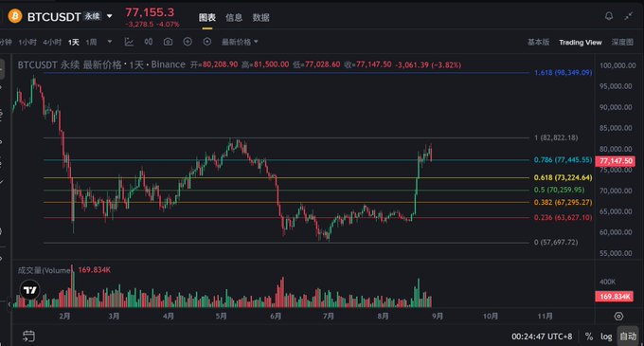Open the go-to-date calendar icon
The width and height of the screenshot is (644, 346).
click(28, 337)
